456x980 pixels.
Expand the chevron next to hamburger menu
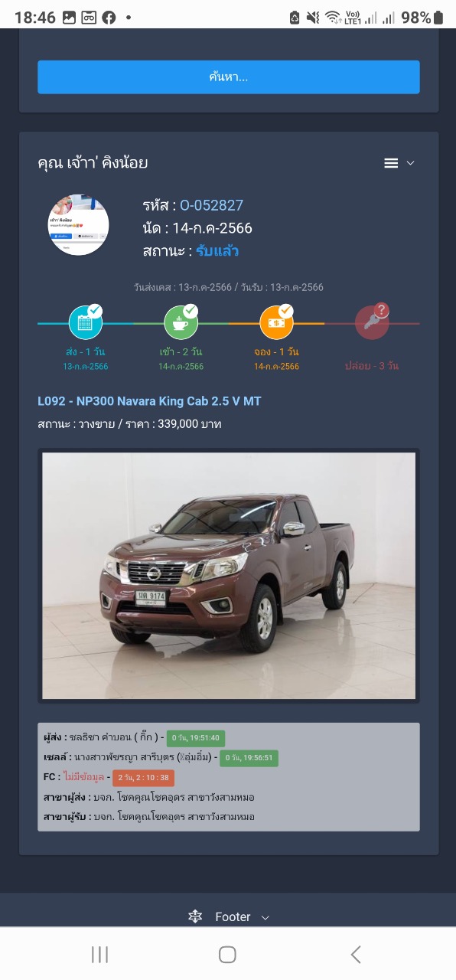click(410, 163)
